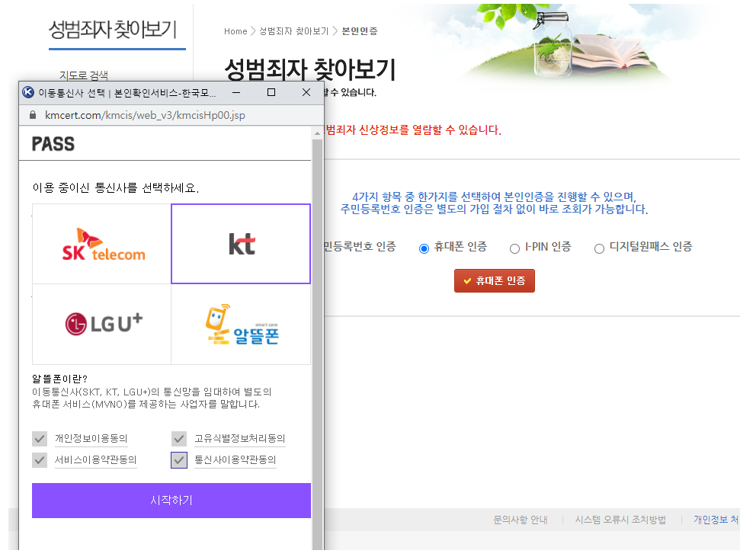Open 성범죄자 찾아보기 breadcrumb link
Image resolution: width=740 pixels, height=560 pixels.
293,31
